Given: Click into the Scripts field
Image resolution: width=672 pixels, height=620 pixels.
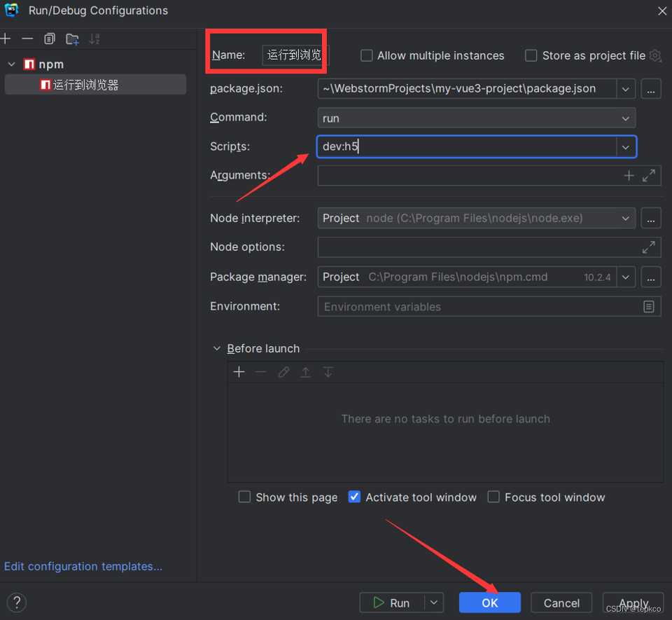Looking at the screenshot, I should pos(467,146).
